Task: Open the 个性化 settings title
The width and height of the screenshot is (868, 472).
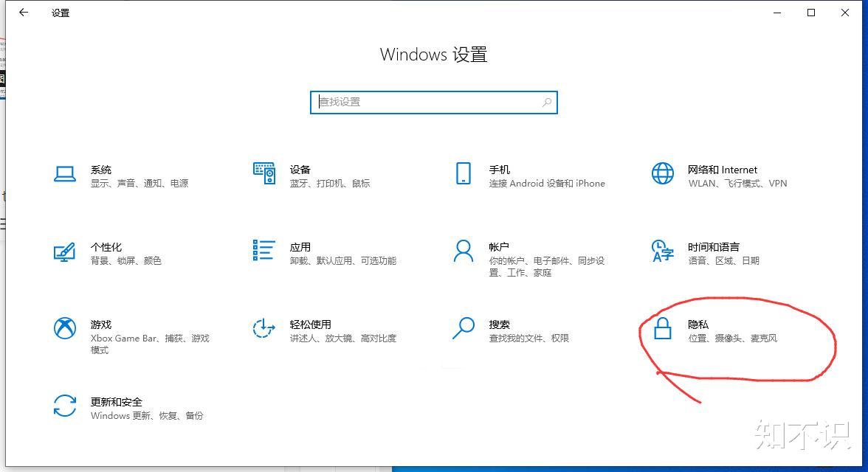Action: (x=106, y=247)
